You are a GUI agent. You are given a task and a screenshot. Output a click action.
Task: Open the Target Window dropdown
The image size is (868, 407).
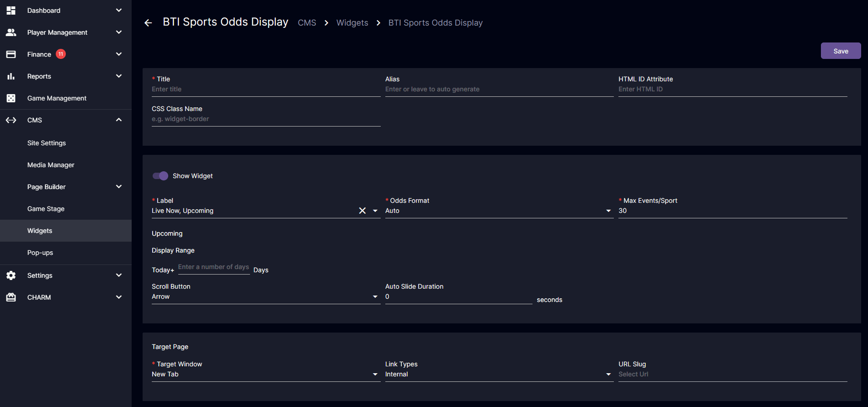click(266, 374)
